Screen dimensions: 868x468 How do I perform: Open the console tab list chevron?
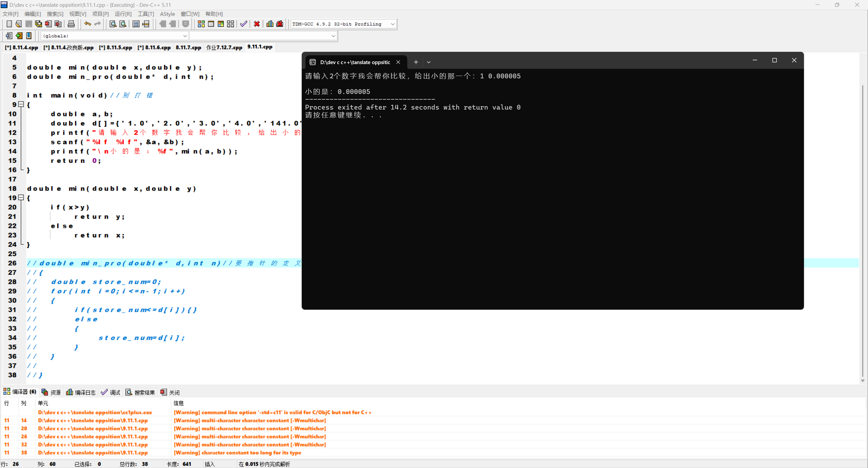pos(429,62)
